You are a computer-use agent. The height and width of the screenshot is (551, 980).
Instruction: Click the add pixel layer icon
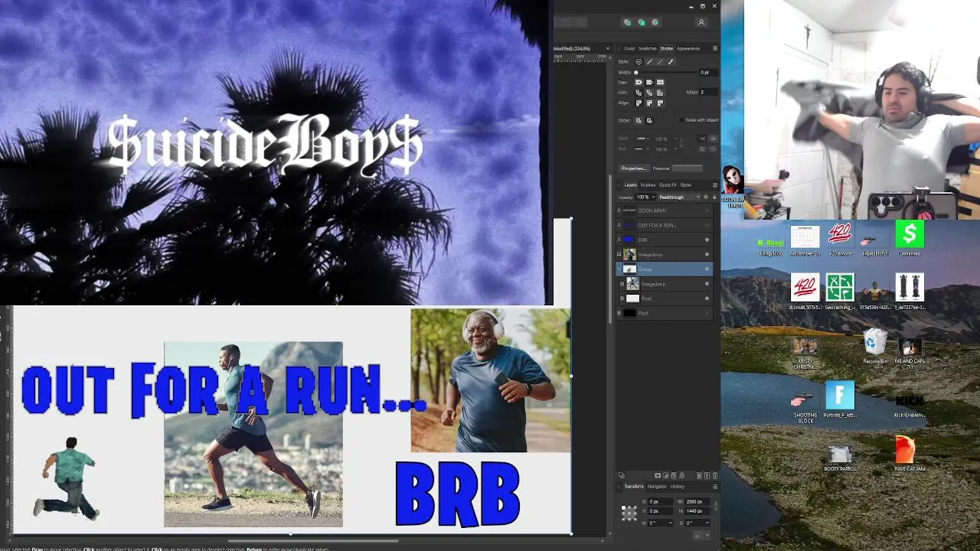tap(707, 475)
